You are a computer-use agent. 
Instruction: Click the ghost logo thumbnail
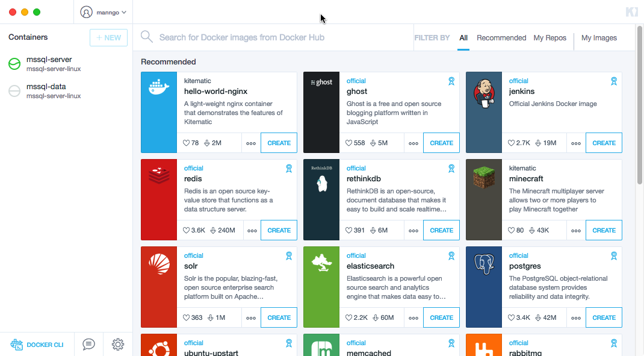pyautogui.click(x=321, y=112)
